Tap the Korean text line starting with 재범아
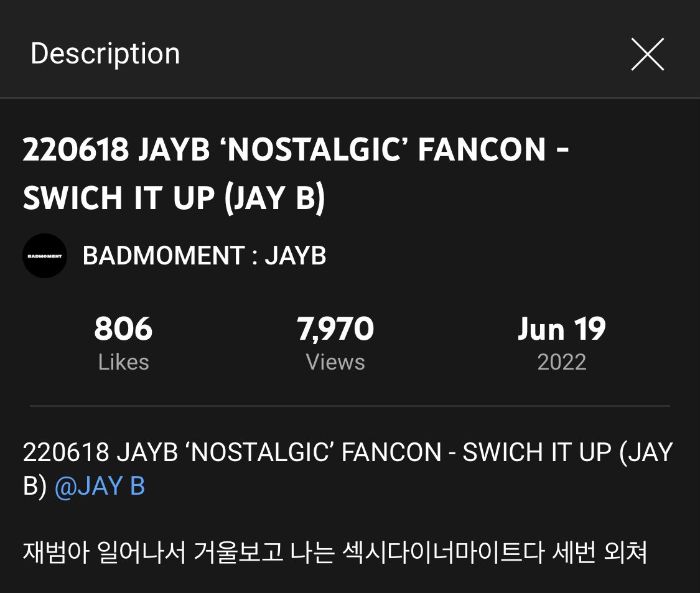Screen dimensions: 700x593 point(335,552)
